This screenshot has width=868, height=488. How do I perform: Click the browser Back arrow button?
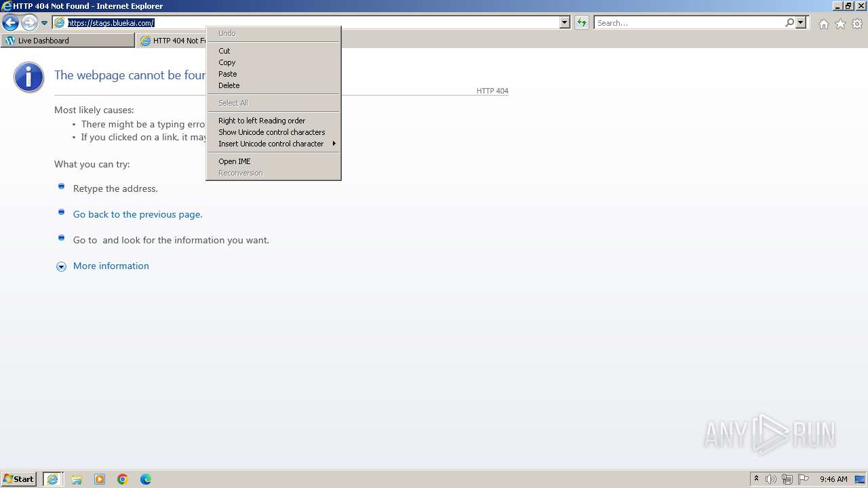click(10, 22)
